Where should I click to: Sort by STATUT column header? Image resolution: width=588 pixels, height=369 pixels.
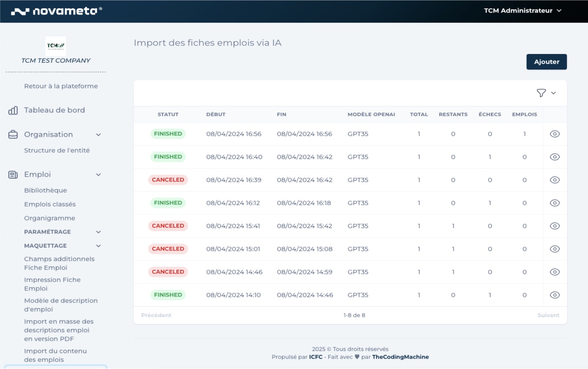tap(168, 115)
